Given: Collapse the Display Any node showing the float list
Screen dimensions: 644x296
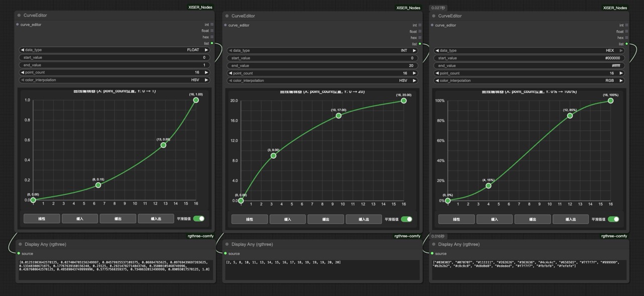Looking at the screenshot, I should pos(20,244).
